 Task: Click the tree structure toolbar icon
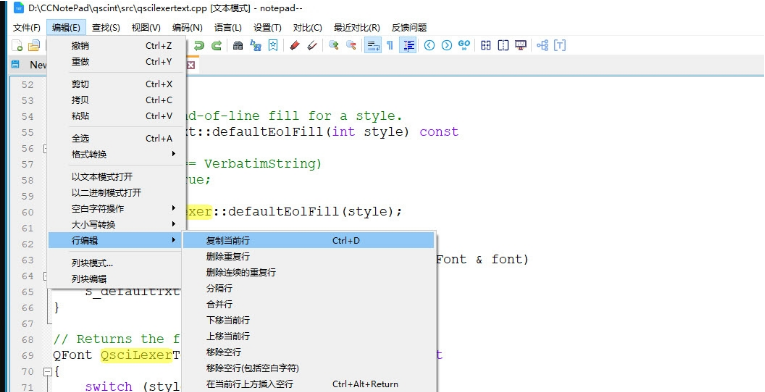point(542,46)
